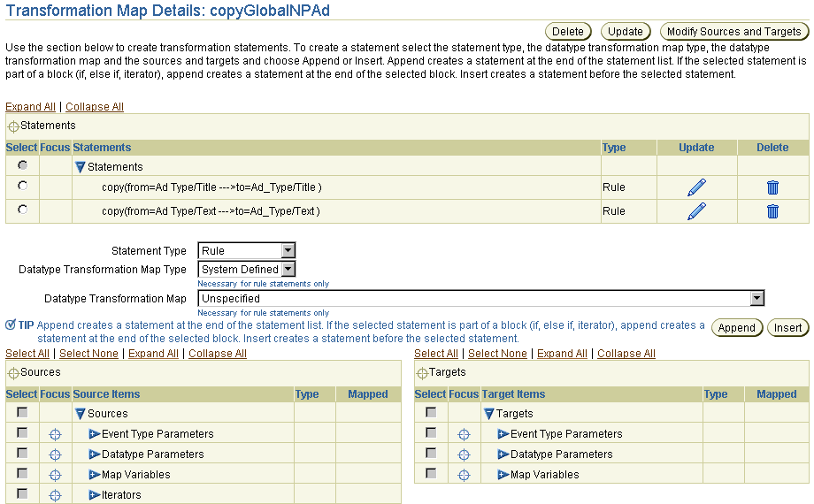This screenshot has width=814, height=504.
Task: Click the copy Ad Type/Title statement text
Action: click(211, 187)
